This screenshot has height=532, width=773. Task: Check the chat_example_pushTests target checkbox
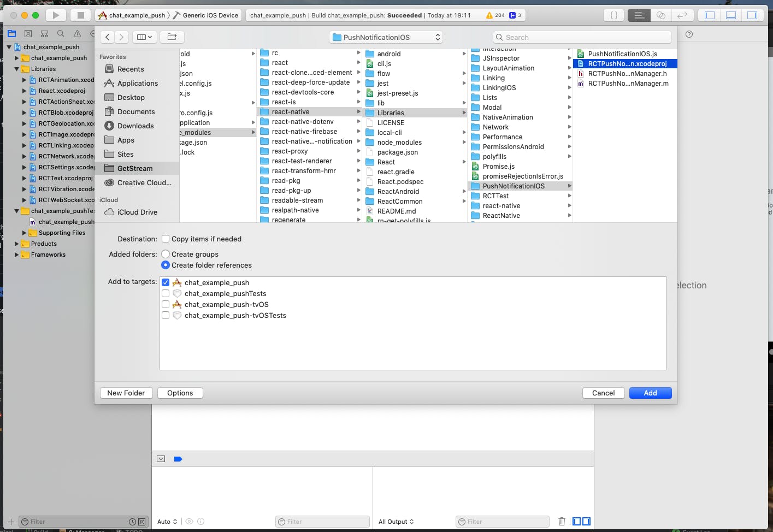(166, 294)
